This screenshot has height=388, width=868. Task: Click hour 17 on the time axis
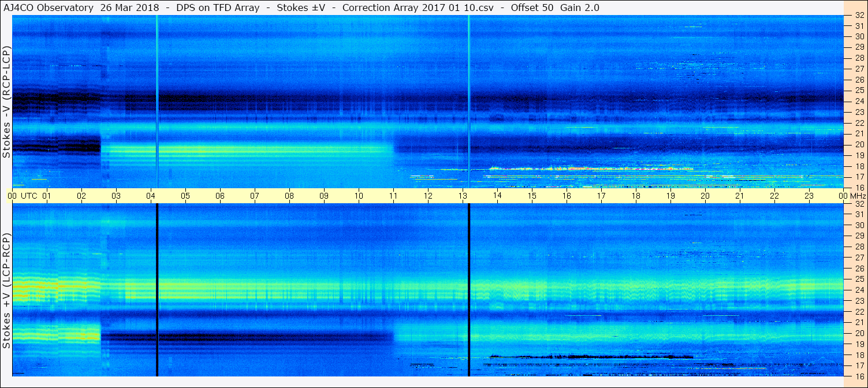tap(601, 196)
